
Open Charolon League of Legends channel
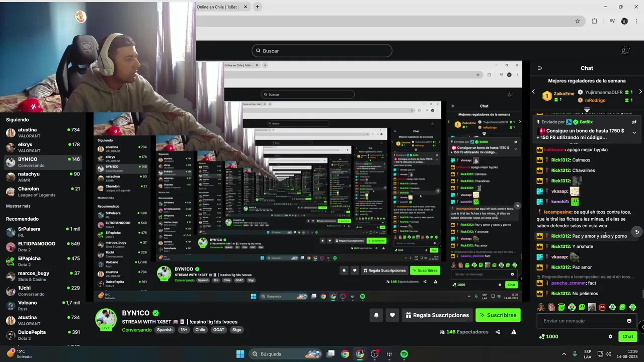click(x=43, y=192)
